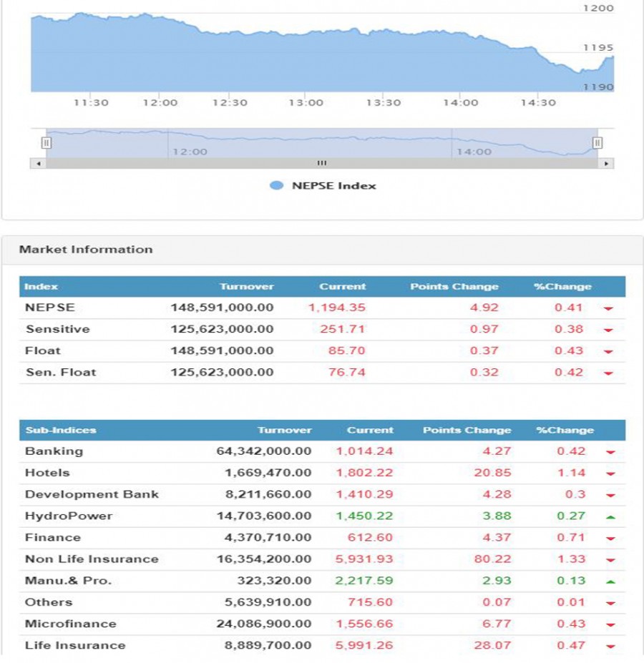Click the red down arrow in Sen. Float row
Image resolution: width=644 pixels, height=663 pixels.
(x=608, y=373)
